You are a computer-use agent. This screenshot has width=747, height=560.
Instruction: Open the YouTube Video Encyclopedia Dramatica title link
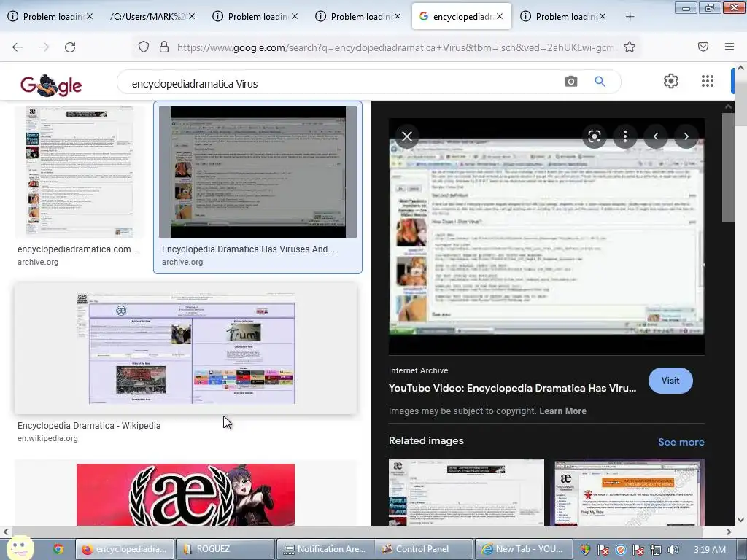[x=512, y=388]
